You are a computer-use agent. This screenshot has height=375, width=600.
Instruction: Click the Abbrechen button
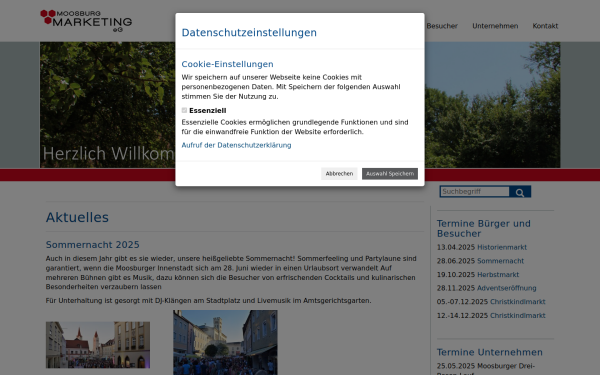pyautogui.click(x=339, y=174)
